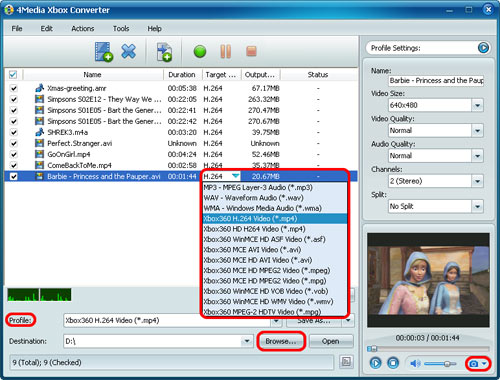Image resolution: width=500 pixels, height=380 pixels.
Task: Stop conversion with the orange stop icon
Action: pos(251,51)
